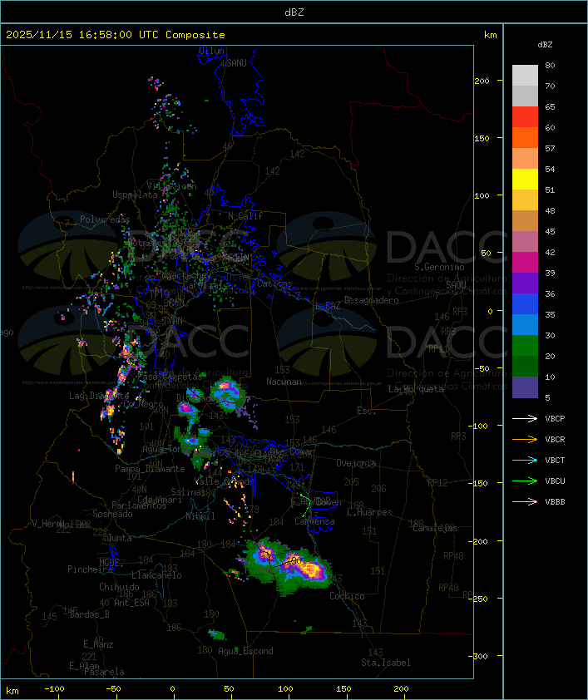Image resolution: width=588 pixels, height=700 pixels.
Task: Select the magenta 39-42 dBZ swatch
Action: [x=525, y=262]
